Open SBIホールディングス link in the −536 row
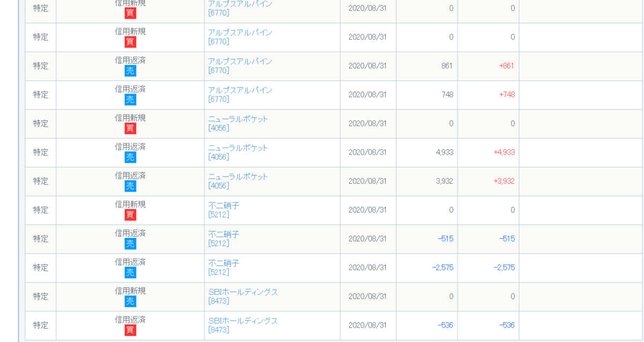This screenshot has height=342, width=644. pyautogui.click(x=243, y=321)
